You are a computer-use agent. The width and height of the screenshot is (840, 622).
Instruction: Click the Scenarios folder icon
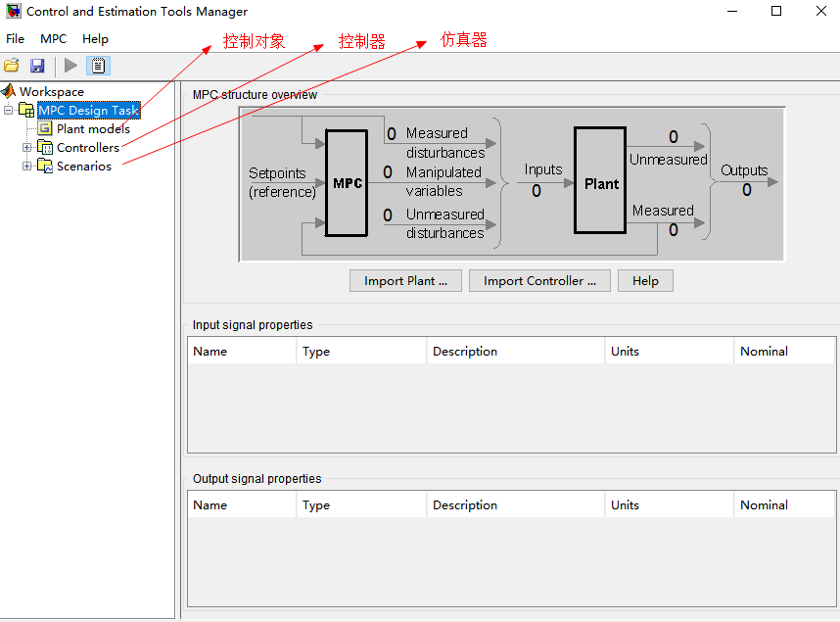44,166
